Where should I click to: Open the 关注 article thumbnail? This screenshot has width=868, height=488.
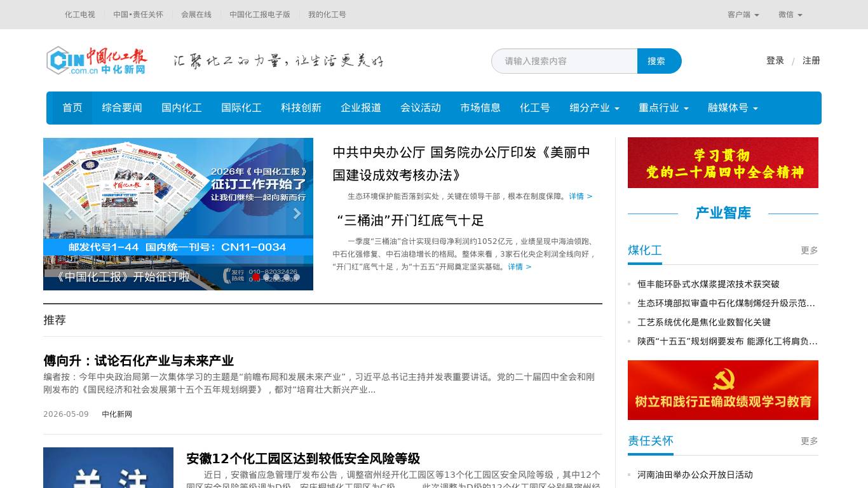tap(108, 468)
